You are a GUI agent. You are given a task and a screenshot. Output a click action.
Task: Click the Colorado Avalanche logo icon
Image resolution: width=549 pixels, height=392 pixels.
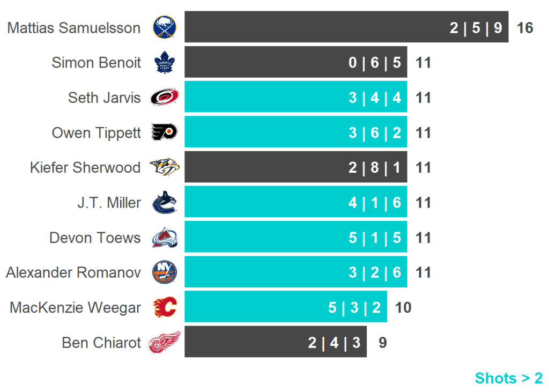[x=165, y=238]
